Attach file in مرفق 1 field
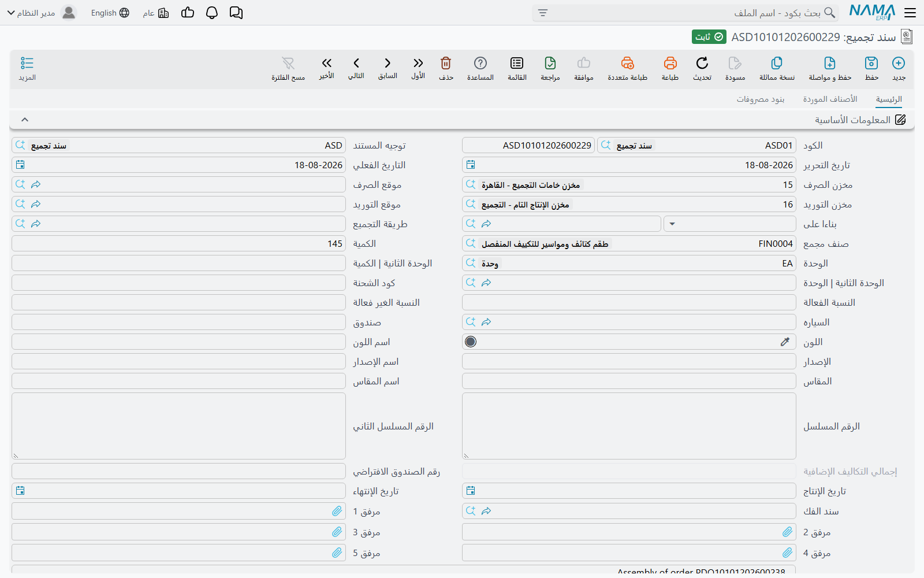This screenshot has height=578, width=924. point(337,511)
